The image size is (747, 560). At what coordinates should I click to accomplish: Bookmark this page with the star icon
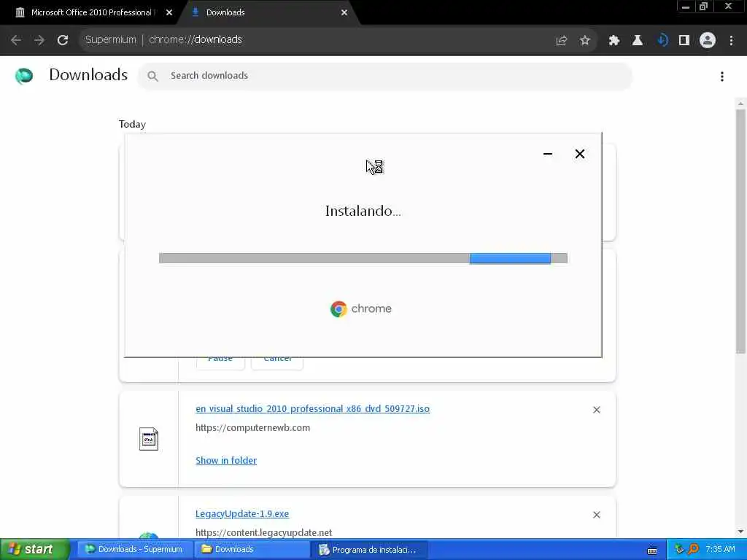point(585,41)
